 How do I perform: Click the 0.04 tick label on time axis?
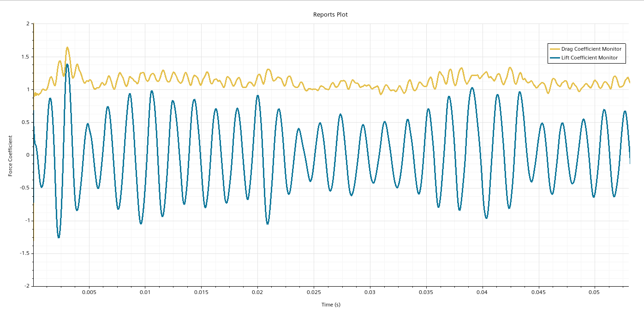pos(483,292)
